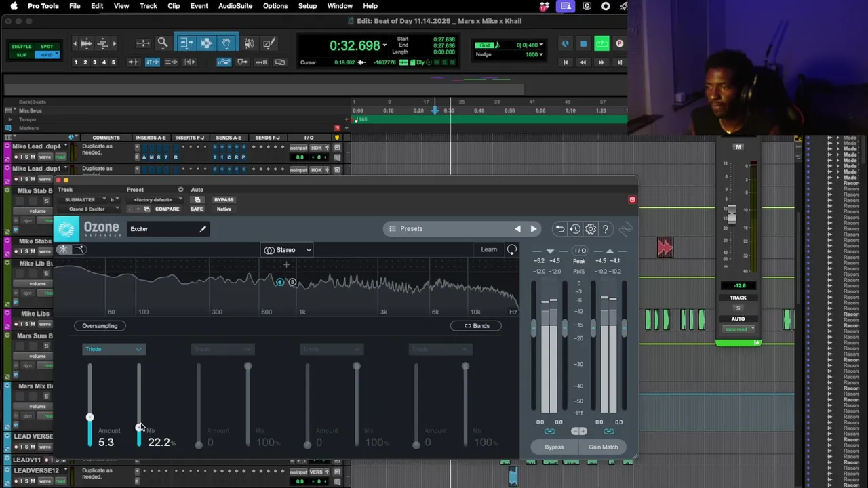Click transport rewind button
The image size is (868, 488).
(583, 62)
